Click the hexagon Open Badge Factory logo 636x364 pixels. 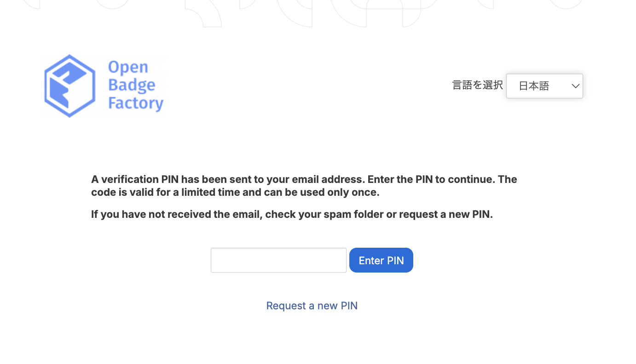tap(69, 86)
